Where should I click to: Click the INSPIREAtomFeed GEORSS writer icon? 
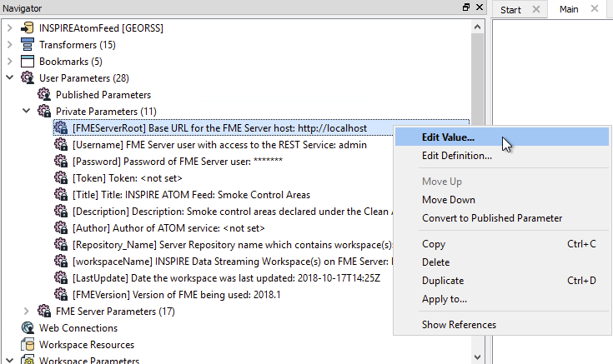point(27,28)
